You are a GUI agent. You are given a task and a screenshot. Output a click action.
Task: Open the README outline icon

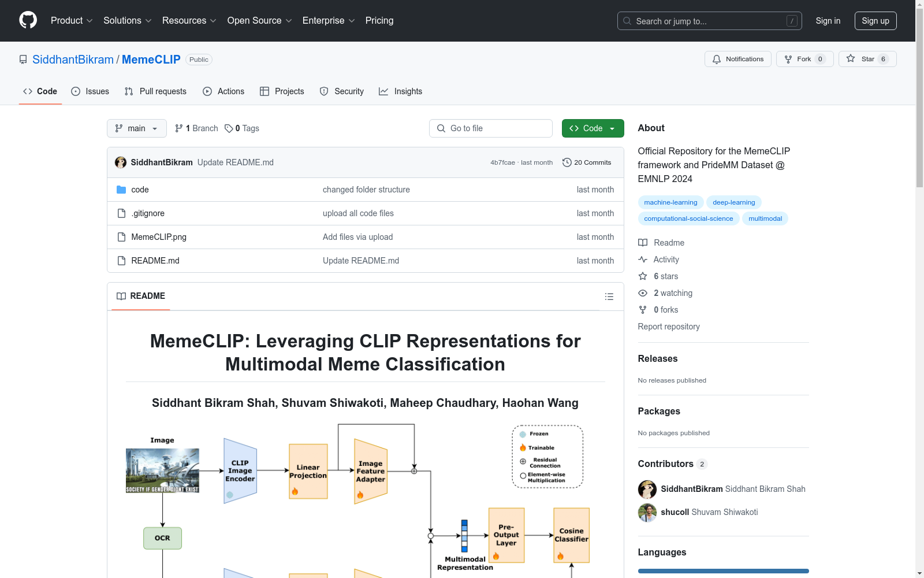point(609,297)
